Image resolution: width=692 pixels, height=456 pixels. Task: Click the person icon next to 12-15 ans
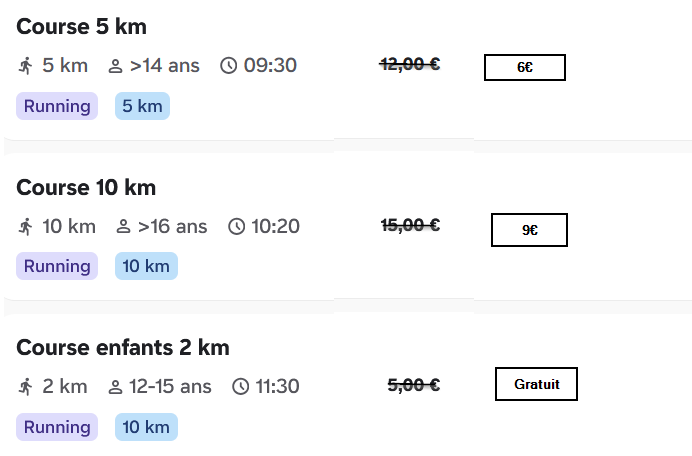click(115, 387)
